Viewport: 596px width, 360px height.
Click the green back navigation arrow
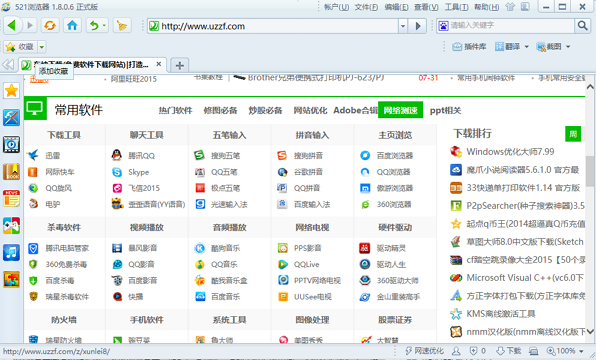click(x=11, y=25)
